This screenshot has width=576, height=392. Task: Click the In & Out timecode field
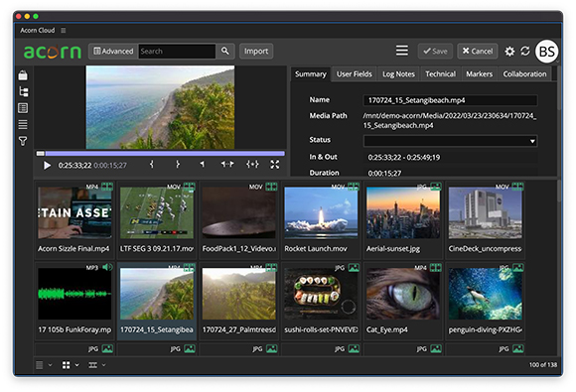pyautogui.click(x=450, y=158)
